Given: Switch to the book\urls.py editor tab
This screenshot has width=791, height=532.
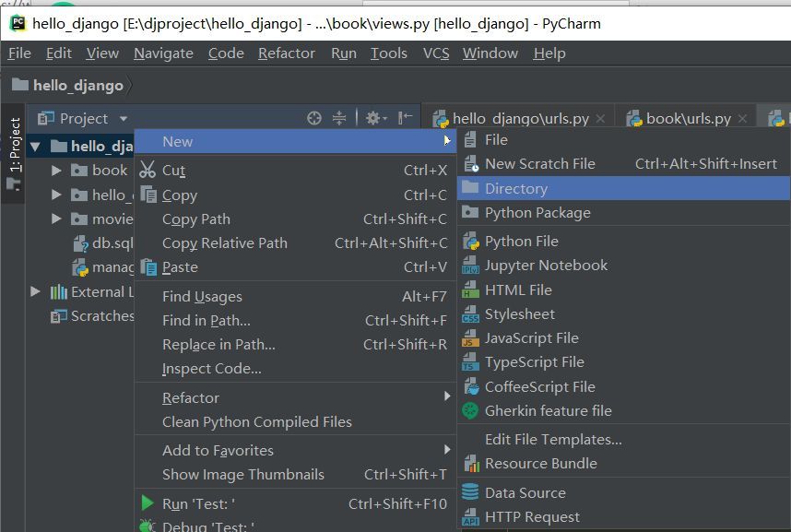Looking at the screenshot, I should [x=687, y=119].
